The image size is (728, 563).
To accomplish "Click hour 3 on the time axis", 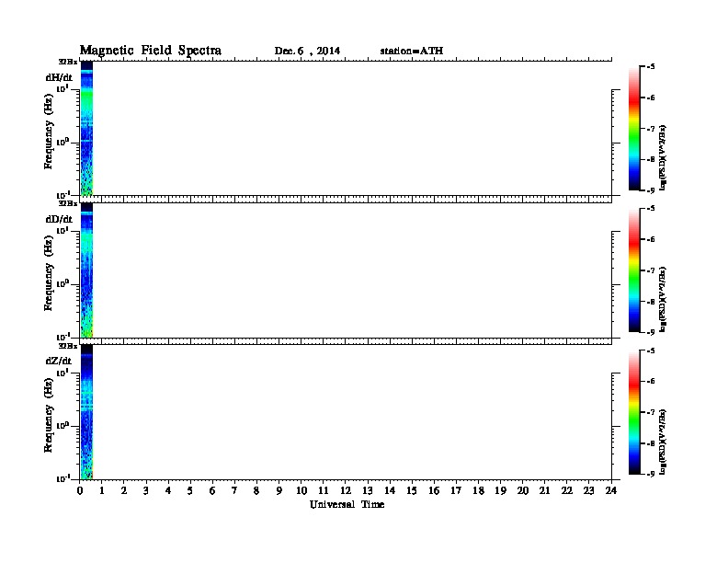I will (x=146, y=490).
